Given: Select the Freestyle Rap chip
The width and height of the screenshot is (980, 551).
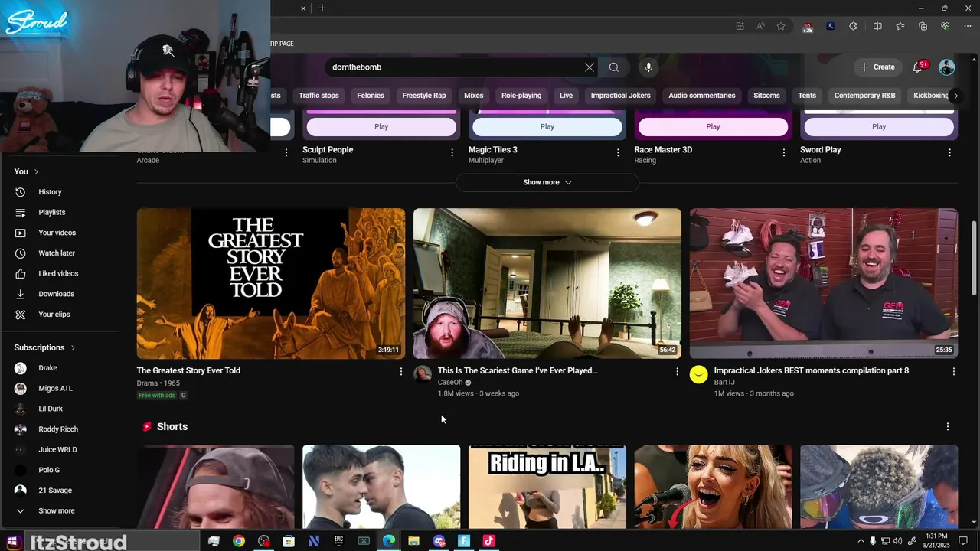Looking at the screenshot, I should [424, 96].
